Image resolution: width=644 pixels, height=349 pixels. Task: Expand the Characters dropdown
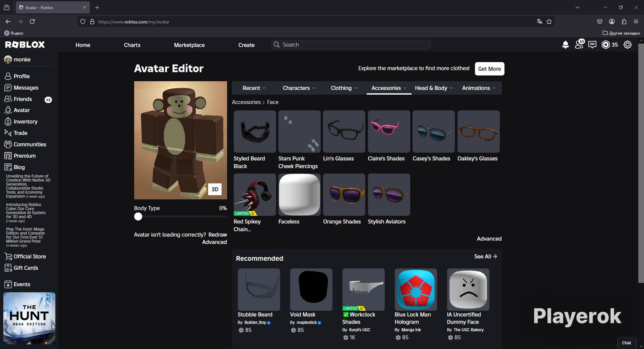click(x=299, y=88)
